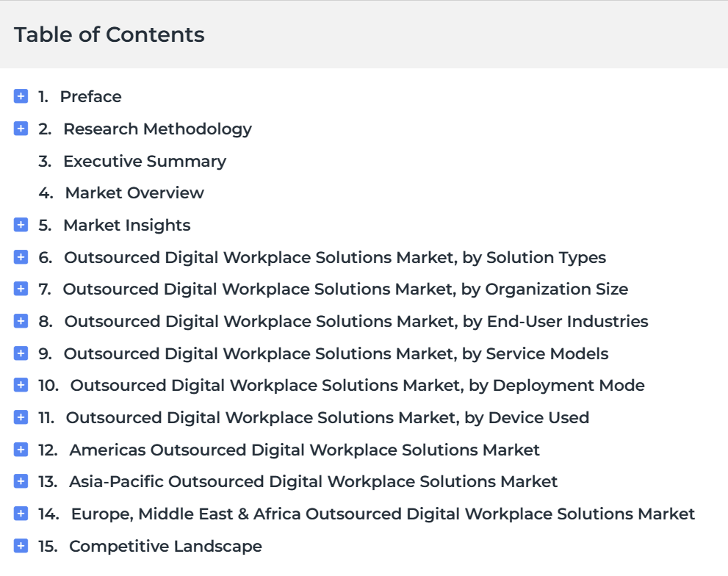728x576 pixels.
Task: Expand the Research Methodology plus icon
Action: point(21,129)
